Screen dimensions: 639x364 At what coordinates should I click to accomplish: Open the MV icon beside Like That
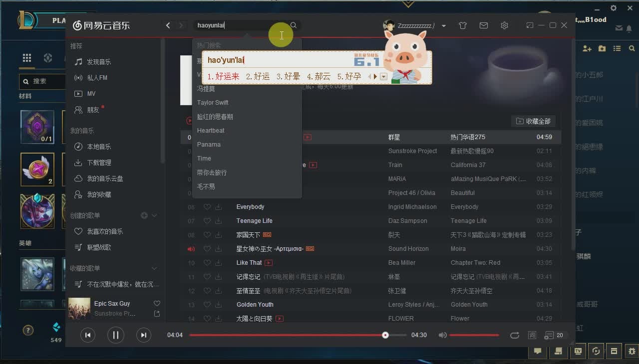pyautogui.click(x=269, y=263)
